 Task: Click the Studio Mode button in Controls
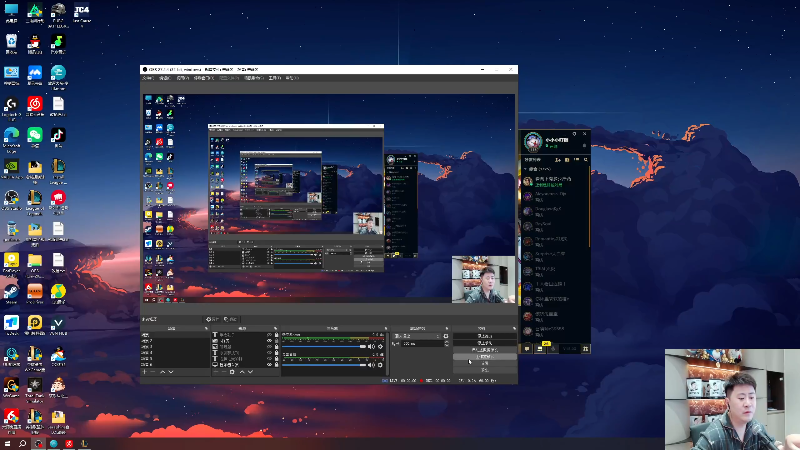tap(484, 355)
